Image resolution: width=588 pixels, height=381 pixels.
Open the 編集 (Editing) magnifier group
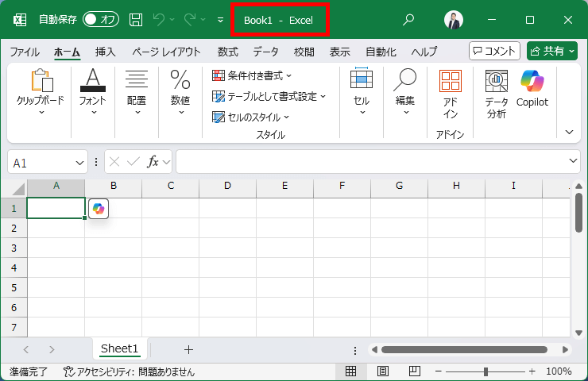[x=405, y=92]
